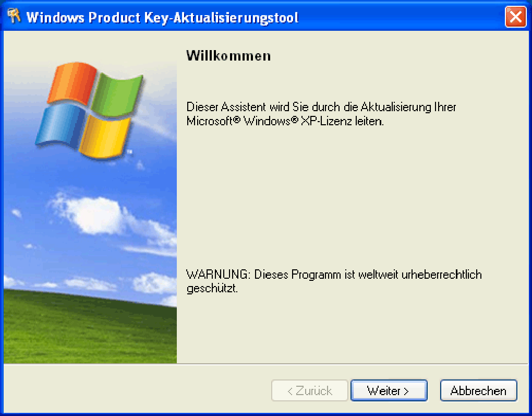Continue with the Weiter button
The width and height of the screenshot is (532, 416).
pyautogui.click(x=389, y=390)
